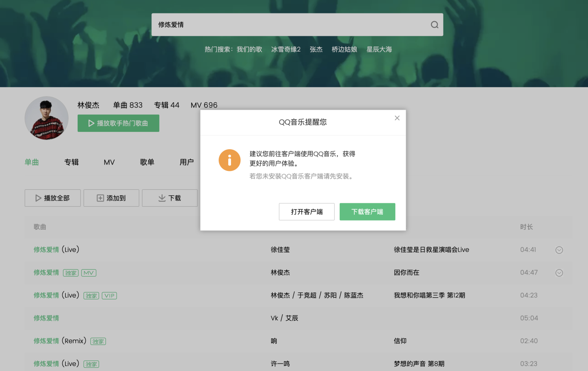Close the QQ音乐 reminder dialog
This screenshot has height=371, width=588.
[397, 118]
